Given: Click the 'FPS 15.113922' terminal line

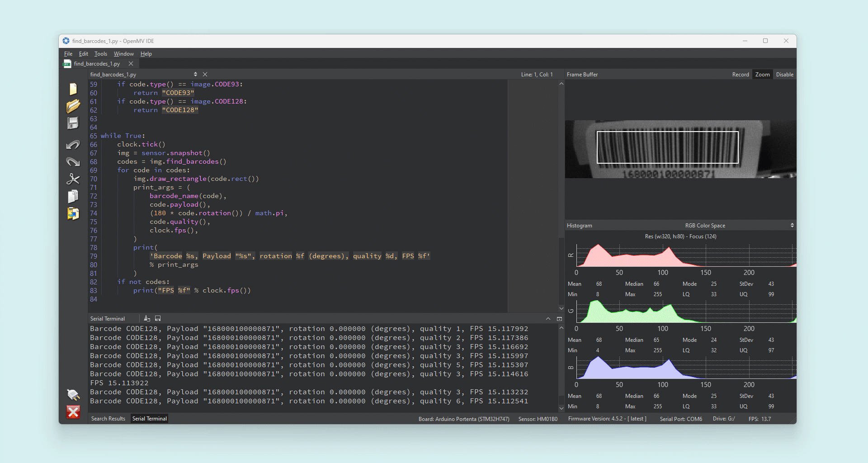Looking at the screenshot, I should (x=119, y=383).
